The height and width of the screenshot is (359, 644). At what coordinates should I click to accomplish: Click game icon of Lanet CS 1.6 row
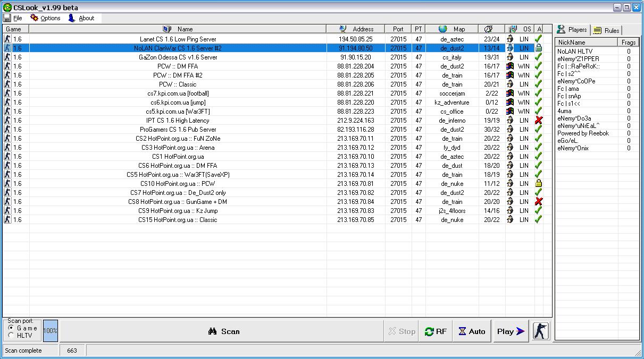7,39
